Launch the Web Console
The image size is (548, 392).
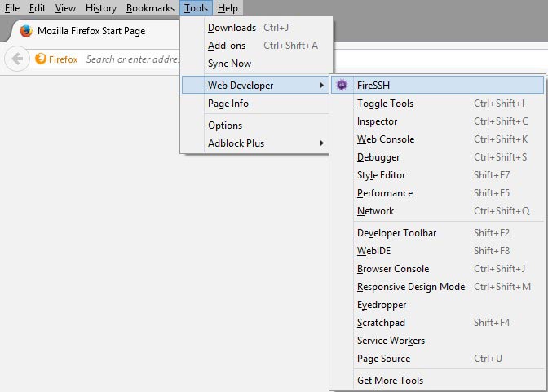386,139
